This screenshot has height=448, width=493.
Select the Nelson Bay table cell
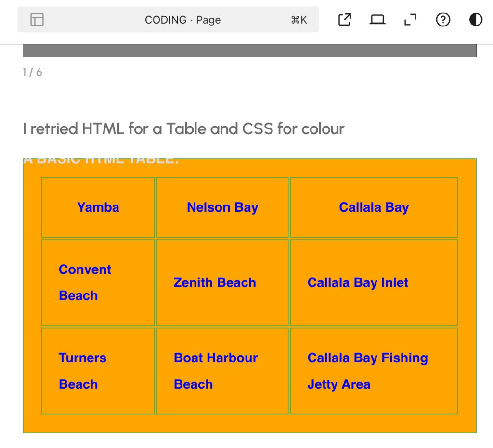[x=222, y=207]
